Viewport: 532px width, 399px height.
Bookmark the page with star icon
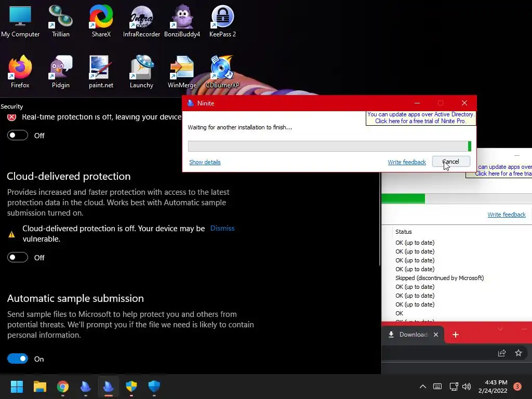(518, 353)
